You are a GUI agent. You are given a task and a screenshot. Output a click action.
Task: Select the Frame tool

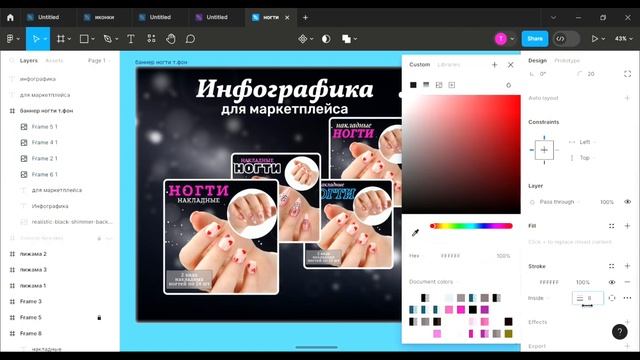(60, 39)
